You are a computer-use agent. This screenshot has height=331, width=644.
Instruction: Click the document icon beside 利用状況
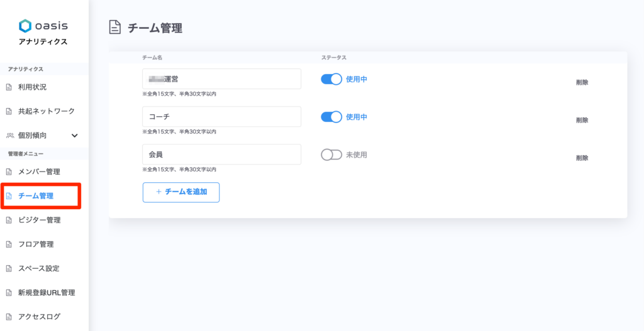click(9, 87)
